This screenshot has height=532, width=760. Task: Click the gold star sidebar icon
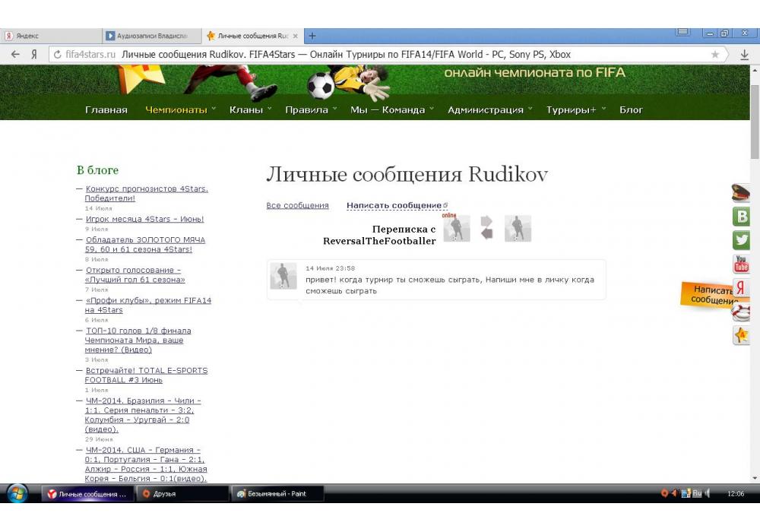(x=741, y=334)
